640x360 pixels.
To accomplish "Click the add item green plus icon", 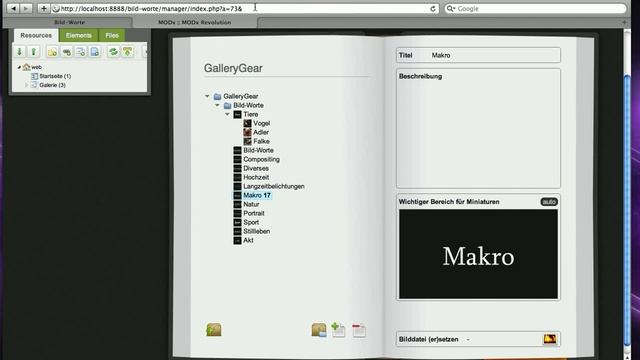I will coord(338,330).
